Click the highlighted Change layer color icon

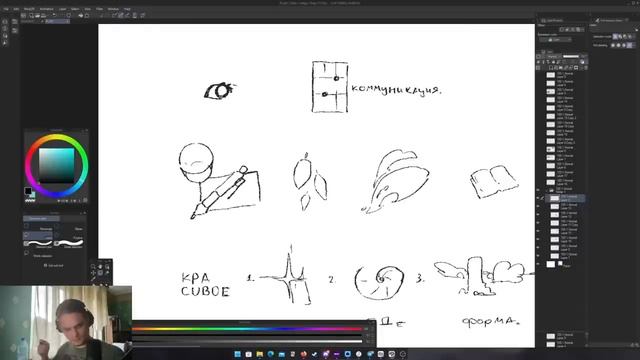point(582,62)
